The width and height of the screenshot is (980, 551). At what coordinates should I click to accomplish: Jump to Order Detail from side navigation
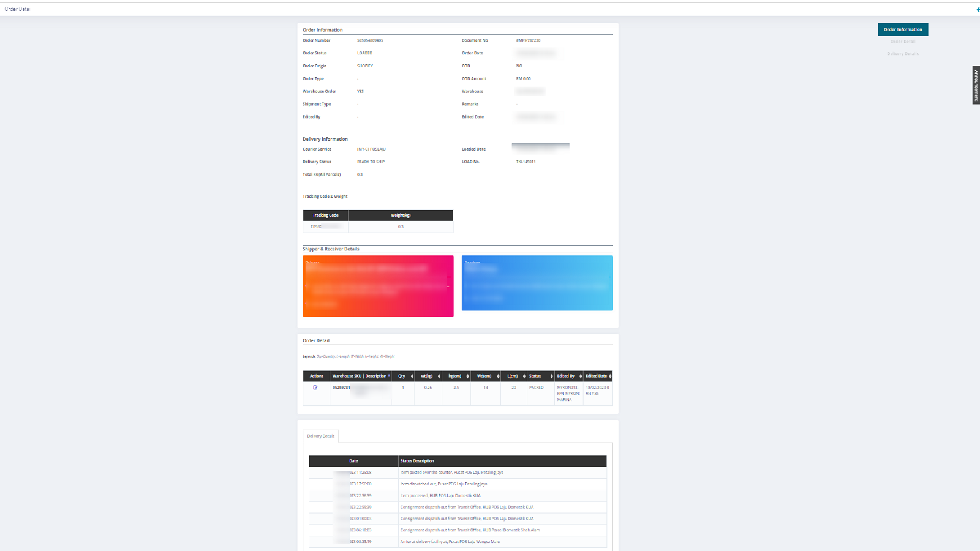point(903,42)
